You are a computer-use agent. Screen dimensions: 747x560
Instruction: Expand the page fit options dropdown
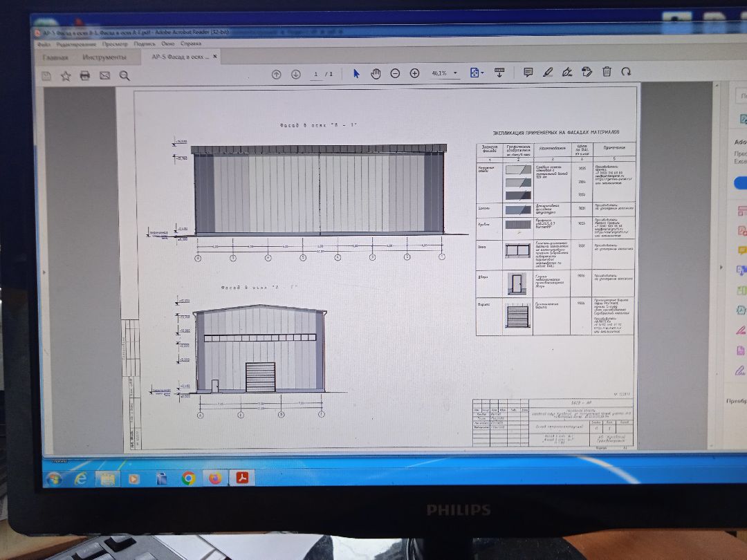(482, 73)
